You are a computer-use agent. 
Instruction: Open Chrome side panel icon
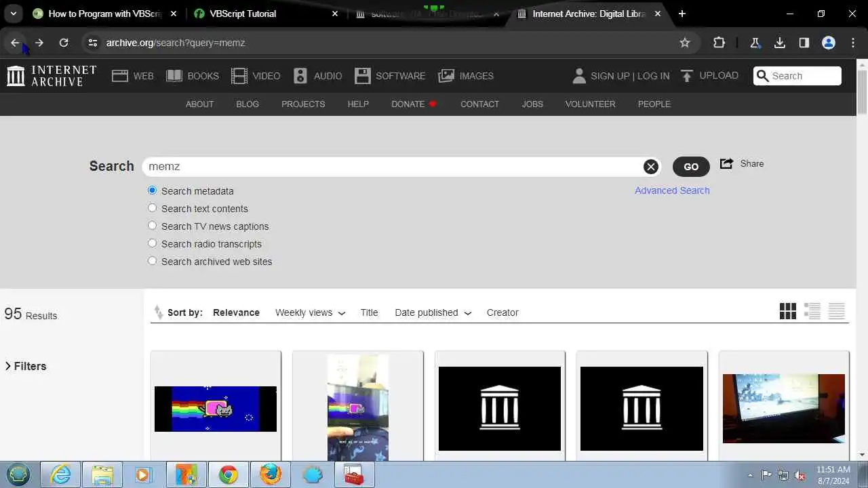coord(804,43)
